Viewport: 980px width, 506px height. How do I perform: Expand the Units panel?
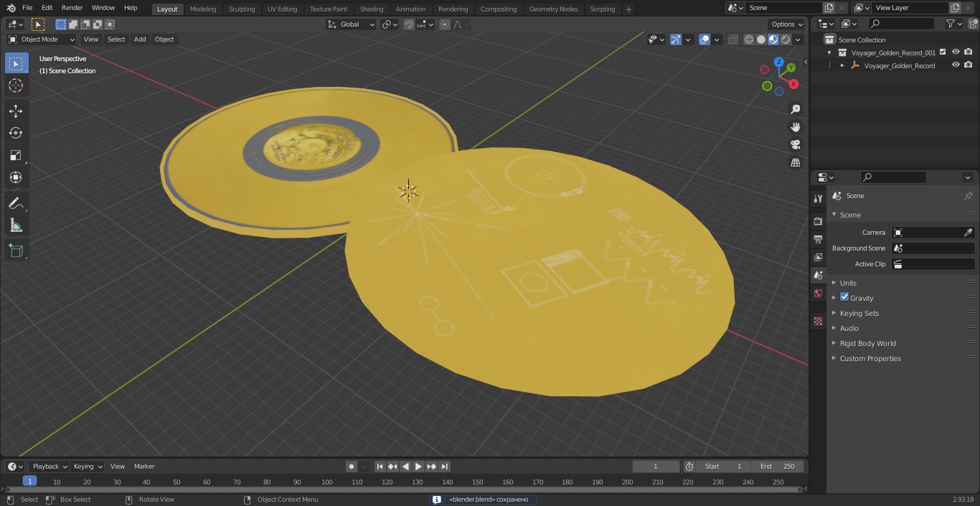click(848, 283)
